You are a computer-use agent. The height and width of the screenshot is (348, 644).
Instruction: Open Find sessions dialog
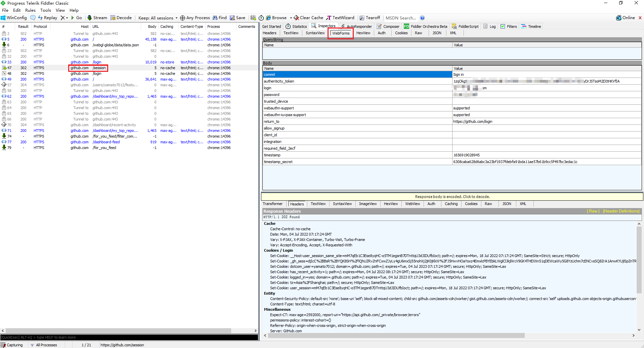point(219,18)
